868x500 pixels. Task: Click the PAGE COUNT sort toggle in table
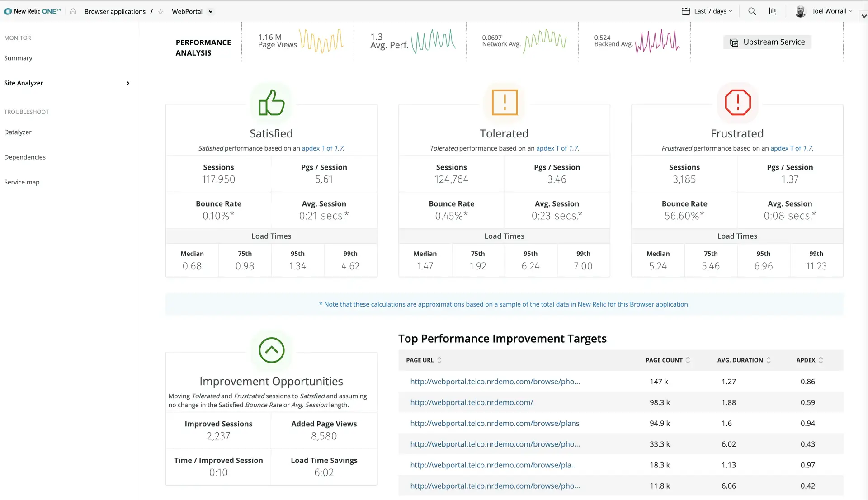[689, 360]
